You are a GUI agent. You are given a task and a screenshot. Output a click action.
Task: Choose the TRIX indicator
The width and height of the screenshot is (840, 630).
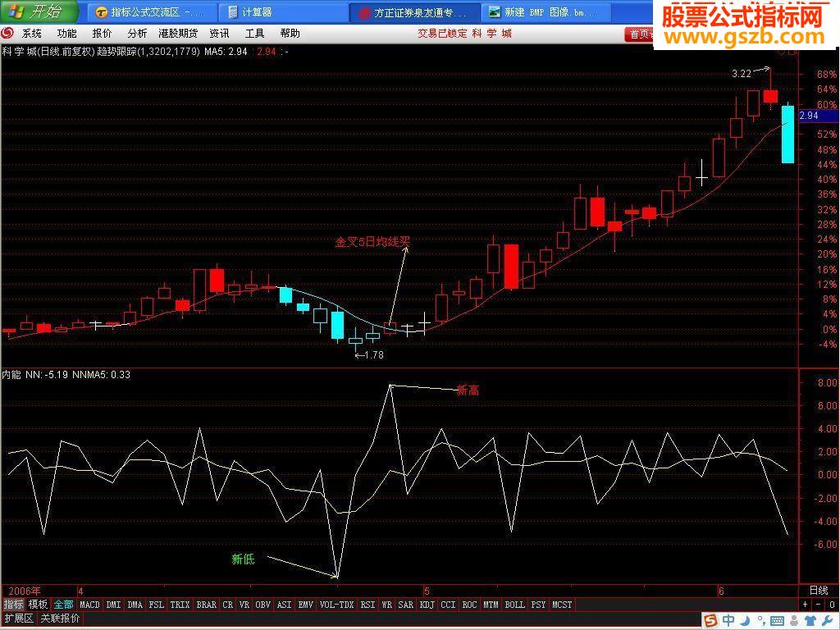point(180,605)
